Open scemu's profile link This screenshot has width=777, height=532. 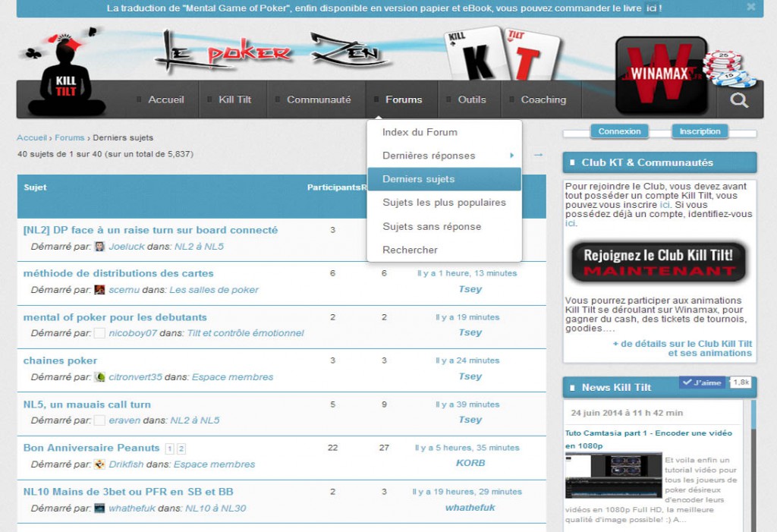click(124, 290)
